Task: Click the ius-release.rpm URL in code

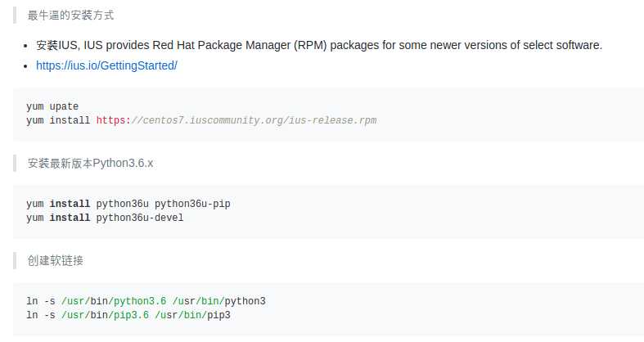Action: 236,120
